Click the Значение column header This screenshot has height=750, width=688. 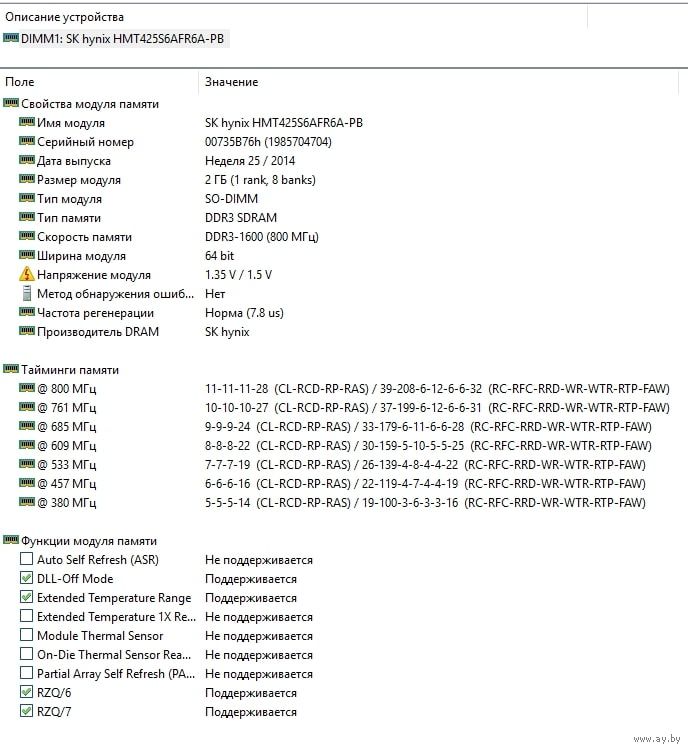point(231,82)
